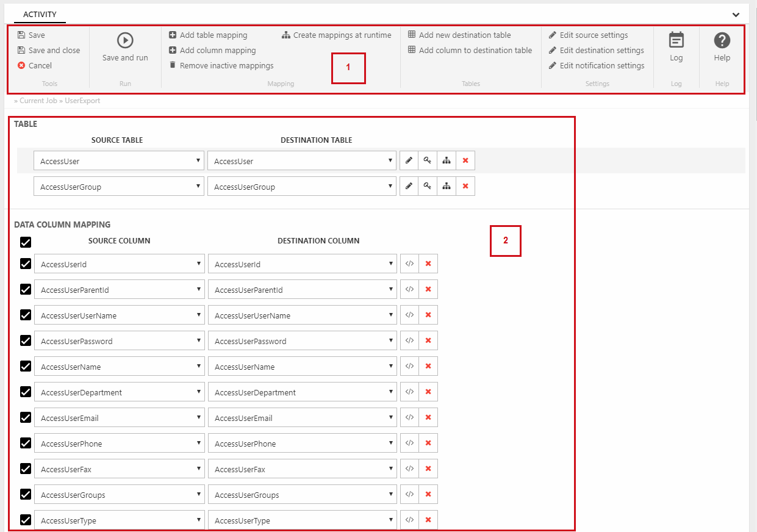Viewport: 757px width, 532px height.
Task: Collapse the ribbon using the top-right chevron
Action: (736, 15)
